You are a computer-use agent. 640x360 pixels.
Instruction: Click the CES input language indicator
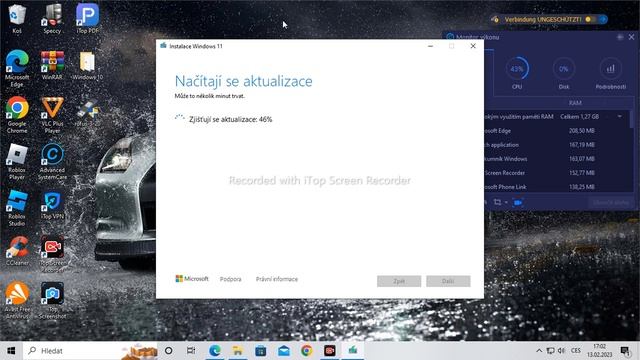point(576,351)
